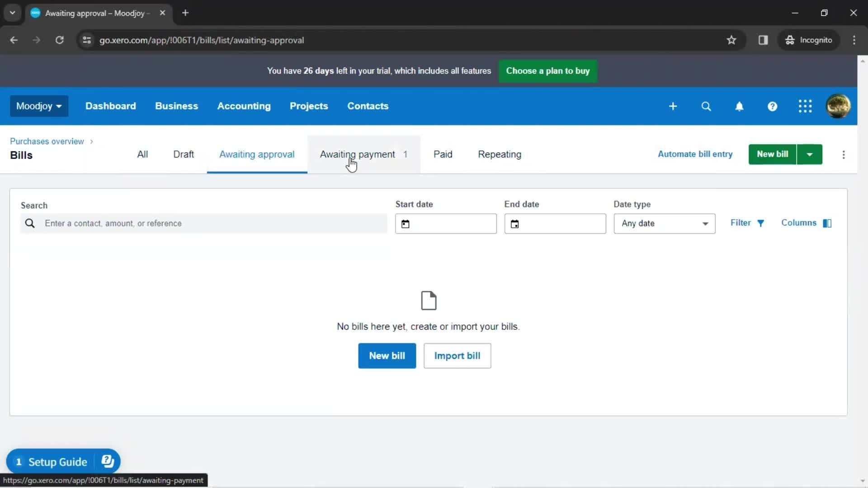Switch to the Paid tab
This screenshot has height=488, width=868.
(443, 155)
